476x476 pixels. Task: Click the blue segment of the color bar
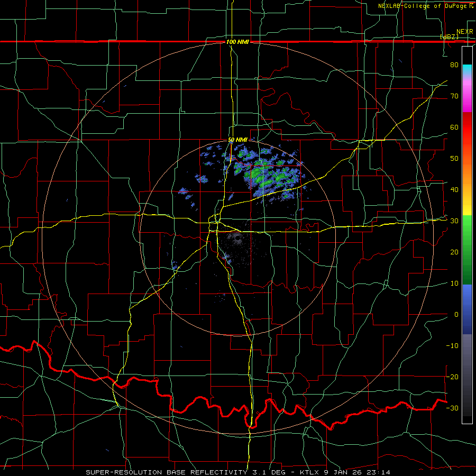tap(467, 309)
